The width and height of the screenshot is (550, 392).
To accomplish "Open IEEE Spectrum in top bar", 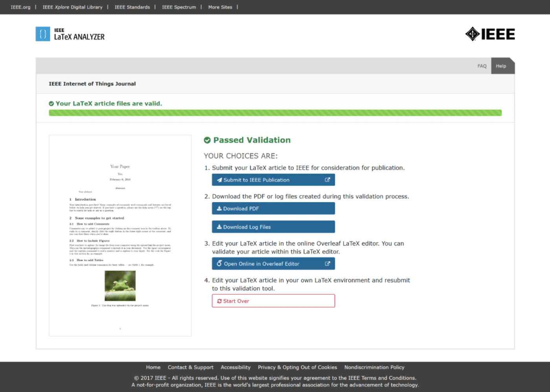I will tap(179, 7).
